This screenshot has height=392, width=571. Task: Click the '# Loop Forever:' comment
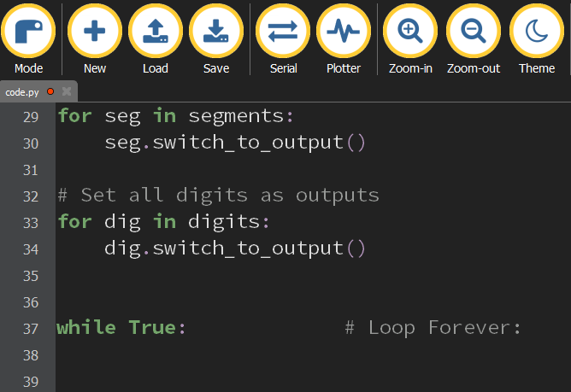(433, 328)
